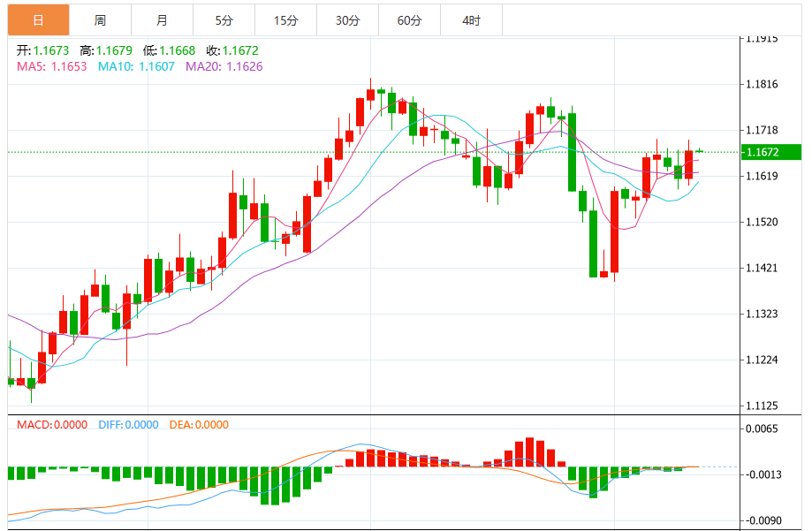This screenshot has width=812, height=531.
Task: Choose the 60分 interval tab
Action: pos(409,19)
